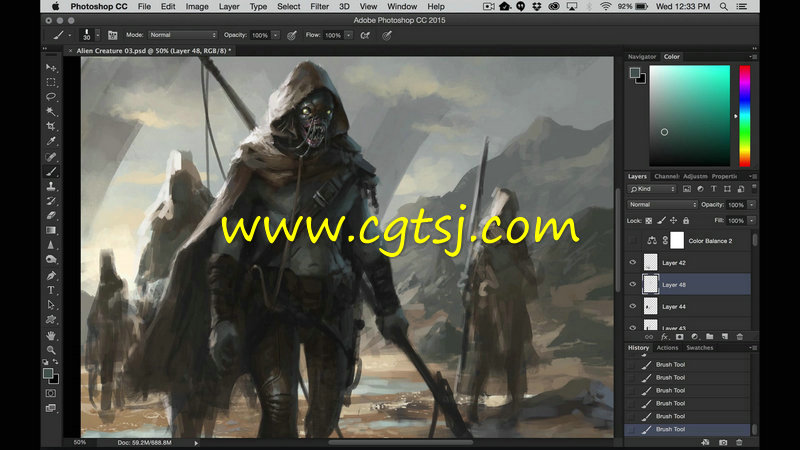Select the Brush tool in toolbox
Viewport: 800px width, 450px height.
(51, 171)
